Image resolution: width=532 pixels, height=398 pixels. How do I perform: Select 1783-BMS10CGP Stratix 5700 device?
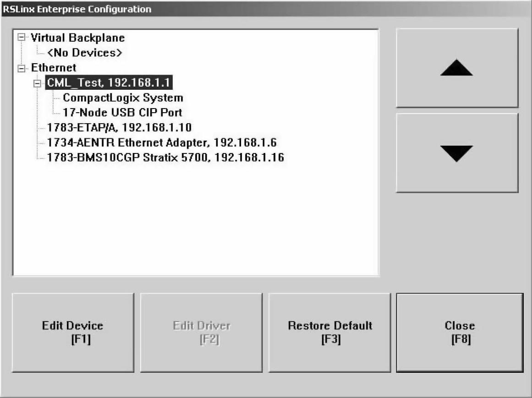tap(165, 157)
